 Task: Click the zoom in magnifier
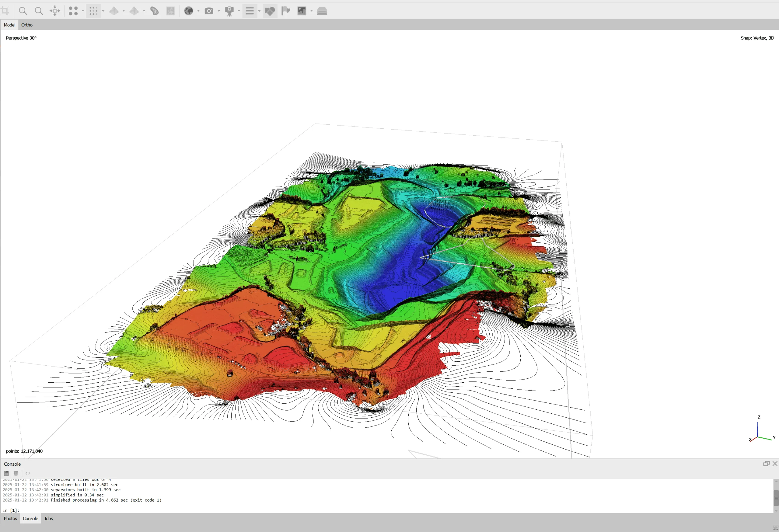[23, 11]
